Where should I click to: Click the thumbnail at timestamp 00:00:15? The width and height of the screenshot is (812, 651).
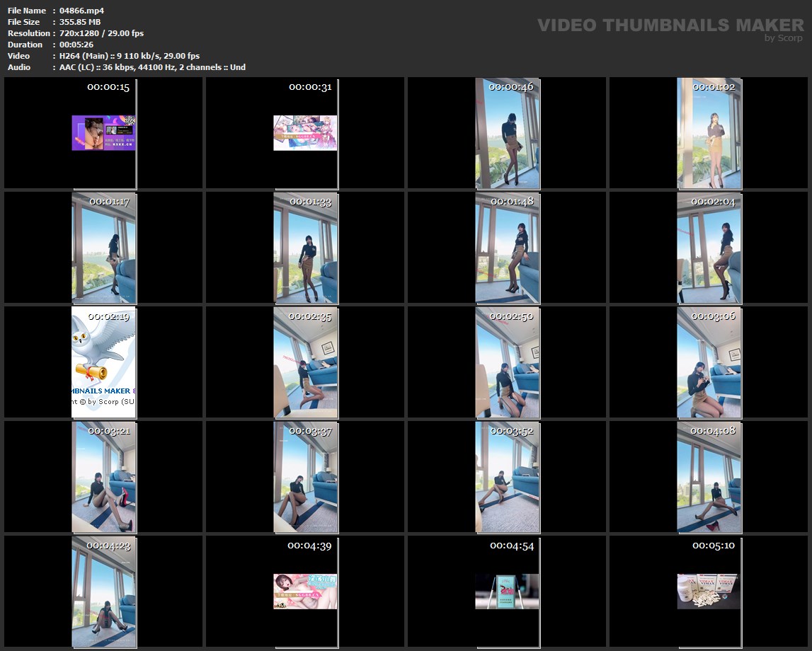coord(103,133)
